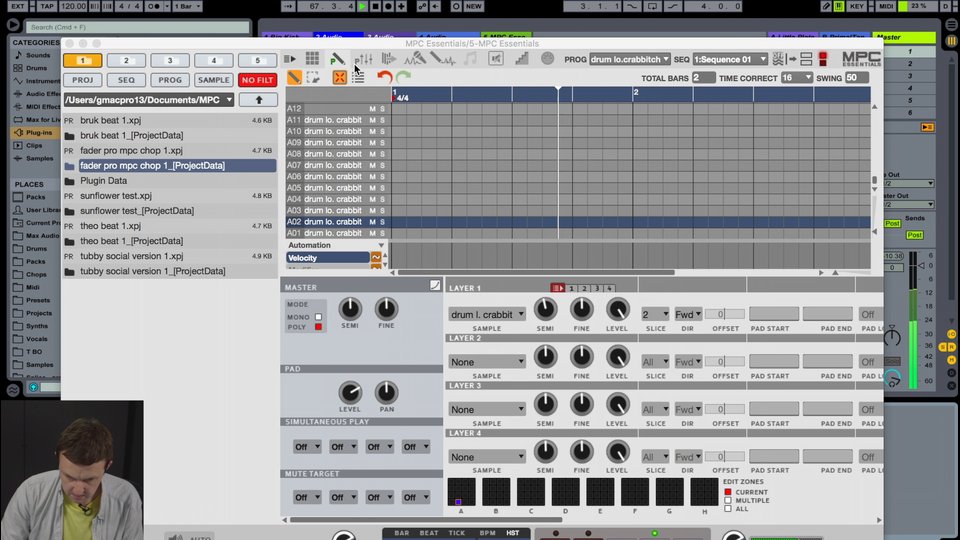Adjust the MASTER SEMI knob
Viewport: 960px width, 540px height.
click(350, 309)
